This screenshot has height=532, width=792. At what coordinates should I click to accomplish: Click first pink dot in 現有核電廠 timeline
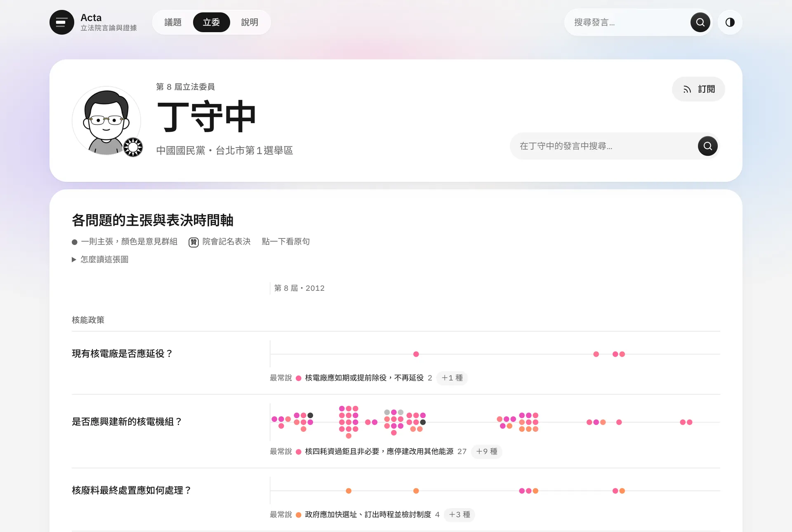click(416, 354)
